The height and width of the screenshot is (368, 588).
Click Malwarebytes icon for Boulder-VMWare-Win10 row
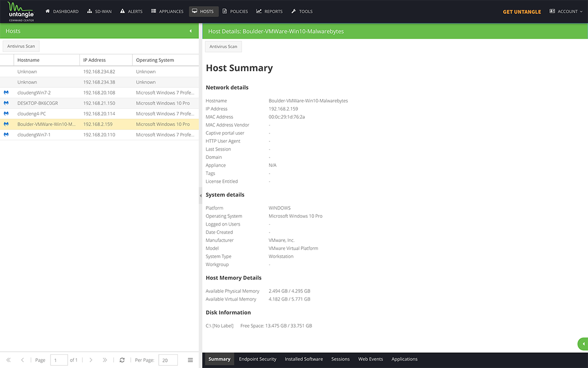click(6, 124)
